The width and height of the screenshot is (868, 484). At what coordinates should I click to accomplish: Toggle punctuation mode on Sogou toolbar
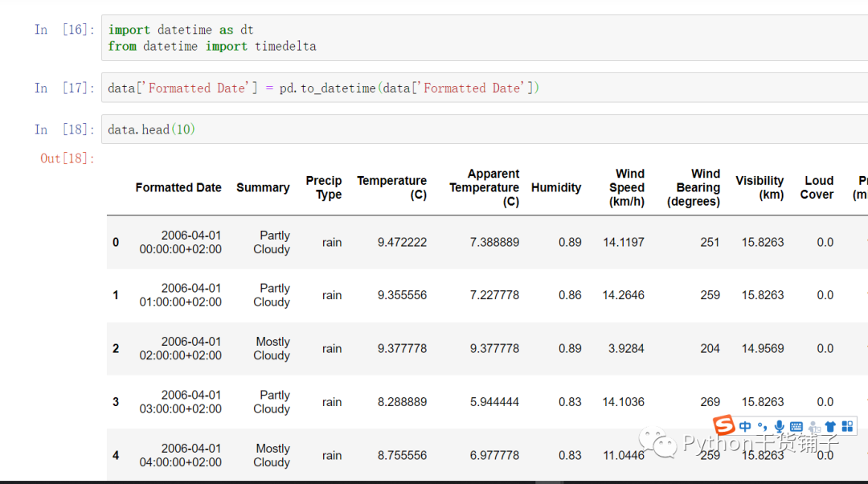762,426
